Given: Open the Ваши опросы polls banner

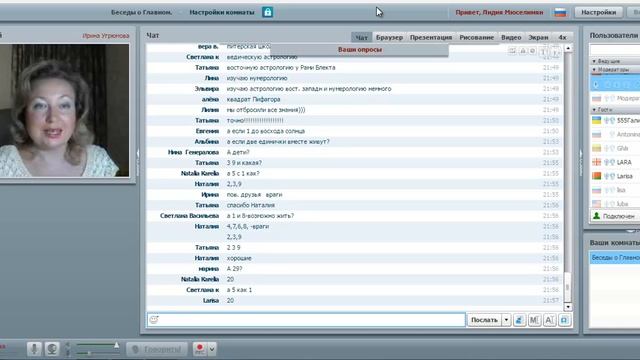Looking at the screenshot, I should click(x=360, y=49).
